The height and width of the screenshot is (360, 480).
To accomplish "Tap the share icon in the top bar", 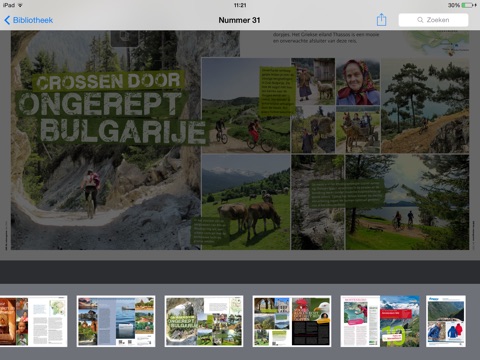I will coord(381,20).
